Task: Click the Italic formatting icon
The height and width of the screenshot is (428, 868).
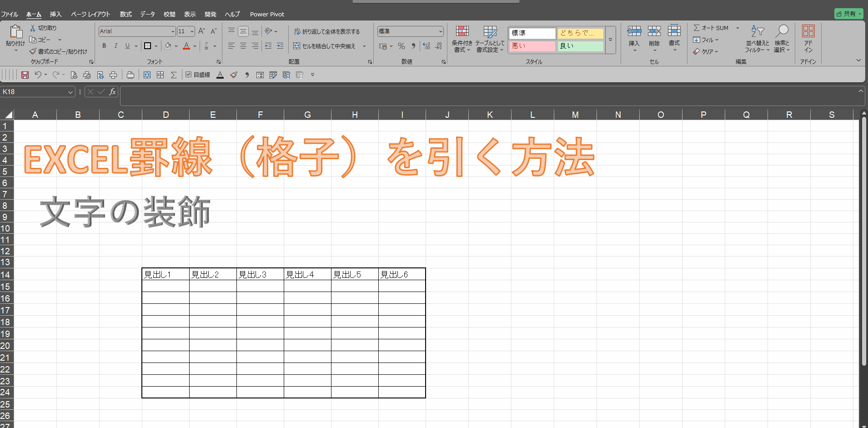Action: (115, 46)
